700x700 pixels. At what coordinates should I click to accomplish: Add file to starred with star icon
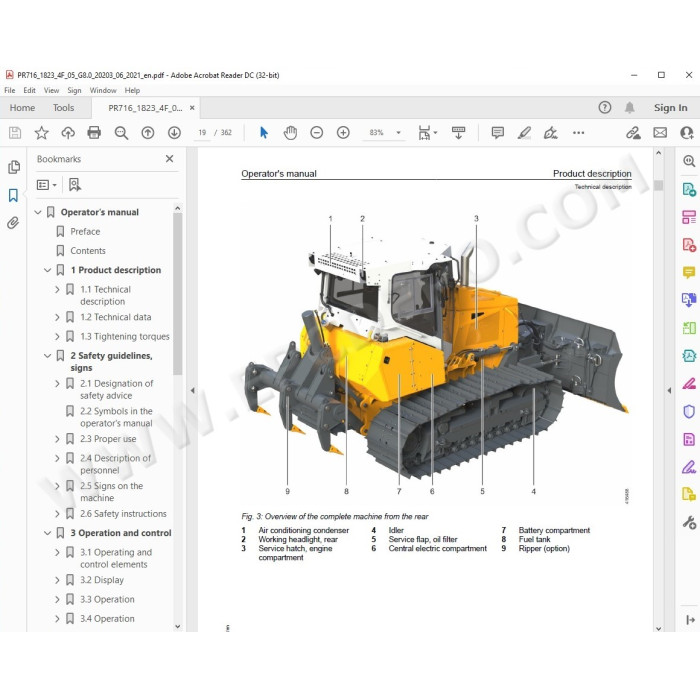42,133
